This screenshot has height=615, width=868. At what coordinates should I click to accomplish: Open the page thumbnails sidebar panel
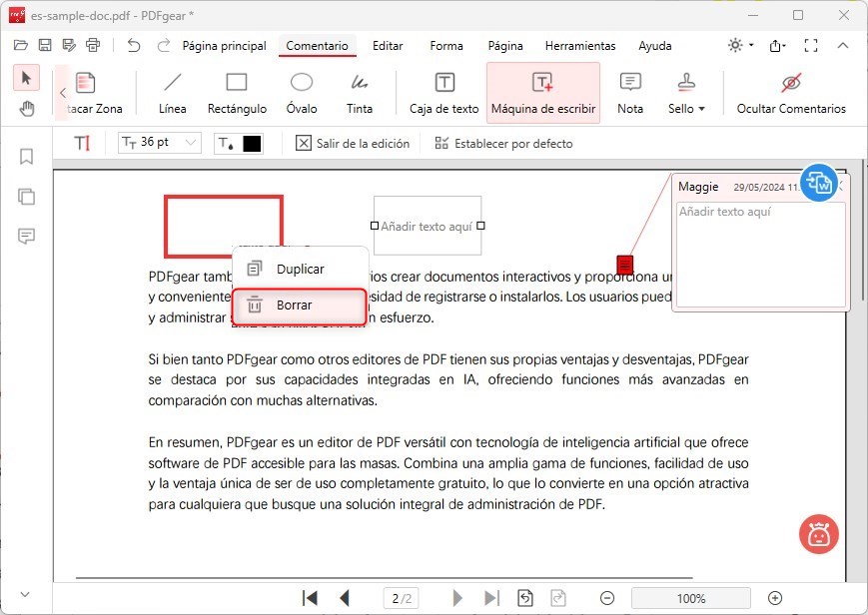26,197
